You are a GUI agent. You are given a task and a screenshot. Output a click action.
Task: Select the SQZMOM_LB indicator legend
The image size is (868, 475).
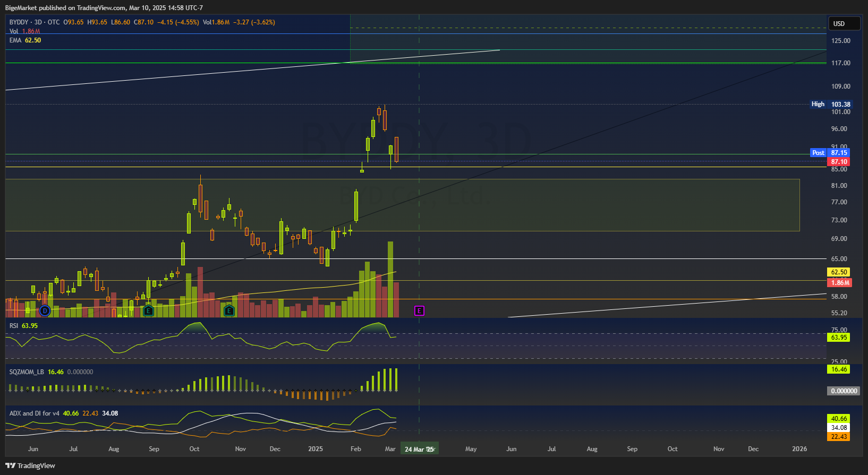click(x=51, y=372)
